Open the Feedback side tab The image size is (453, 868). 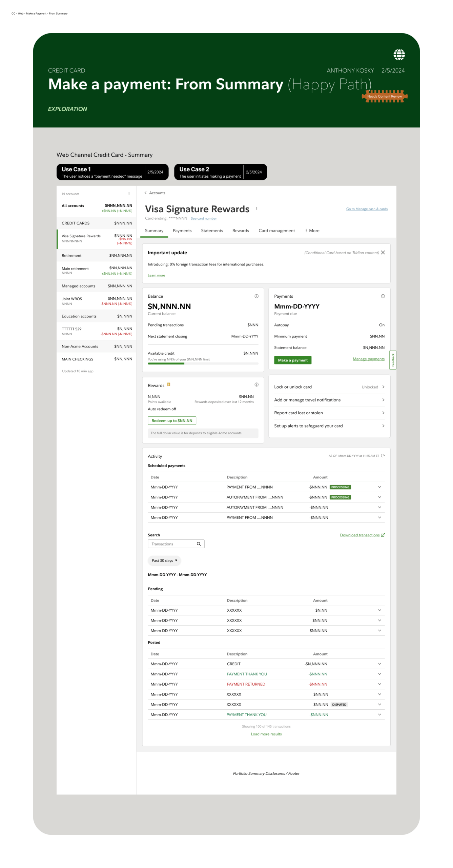tap(393, 360)
